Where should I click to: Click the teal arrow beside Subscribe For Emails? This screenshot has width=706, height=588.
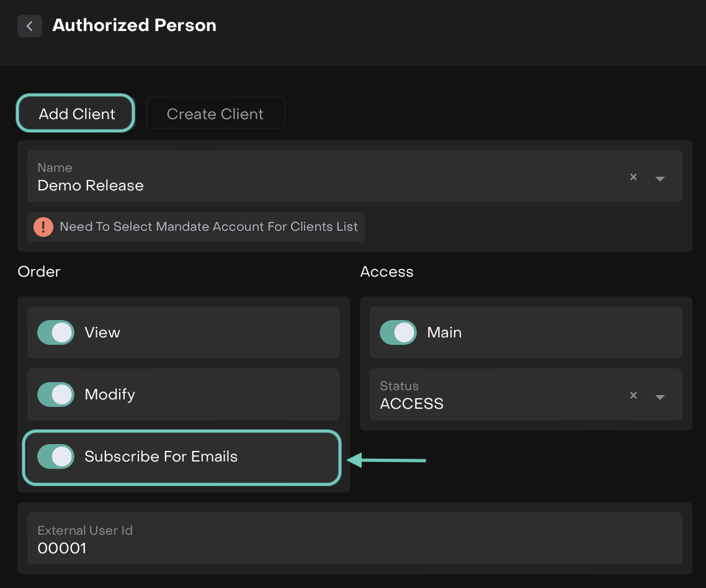pyautogui.click(x=387, y=460)
